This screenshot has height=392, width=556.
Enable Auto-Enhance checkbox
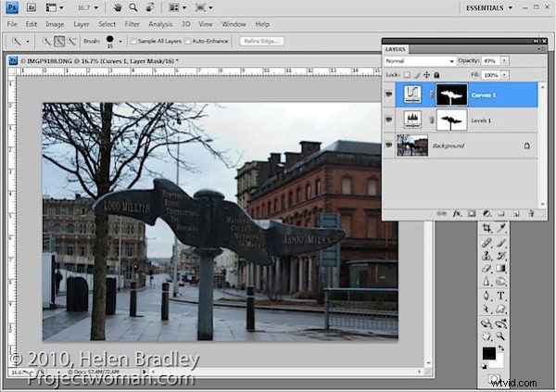pyautogui.click(x=187, y=41)
